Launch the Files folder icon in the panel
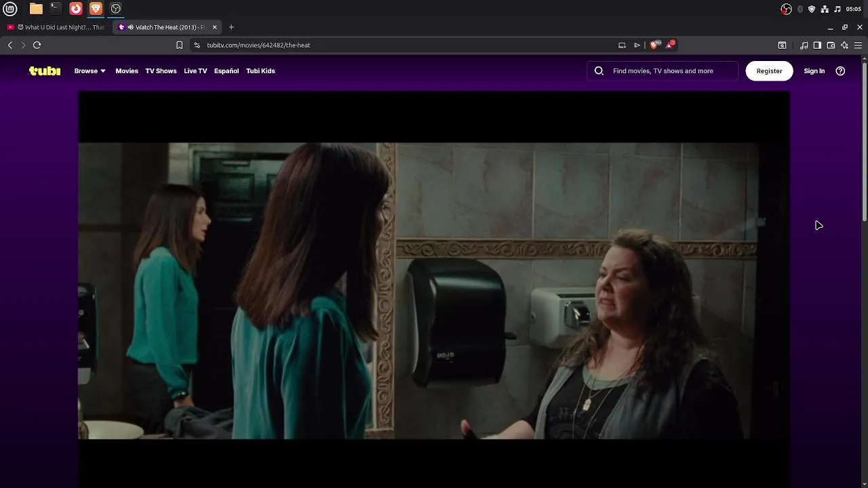The width and height of the screenshot is (868, 488). [36, 9]
